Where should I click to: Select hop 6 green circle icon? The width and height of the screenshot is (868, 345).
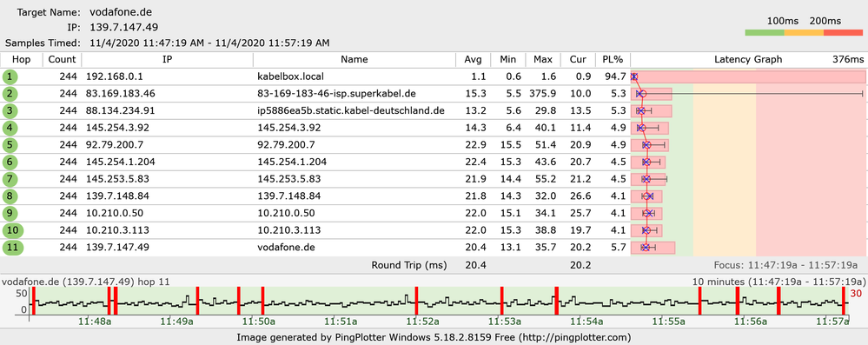coord(10,163)
